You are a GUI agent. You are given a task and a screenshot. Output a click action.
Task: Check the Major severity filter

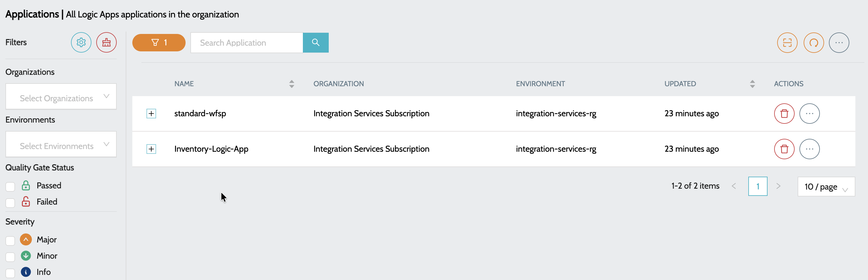coord(10,240)
